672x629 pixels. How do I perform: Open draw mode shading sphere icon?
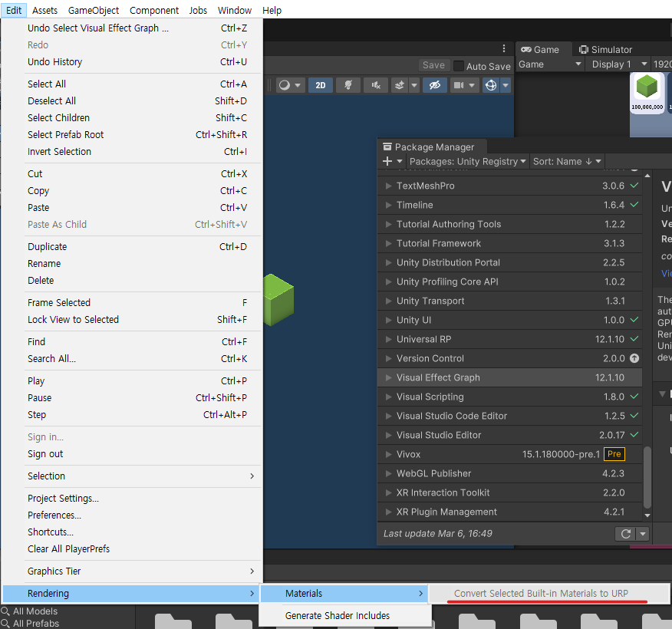(285, 85)
